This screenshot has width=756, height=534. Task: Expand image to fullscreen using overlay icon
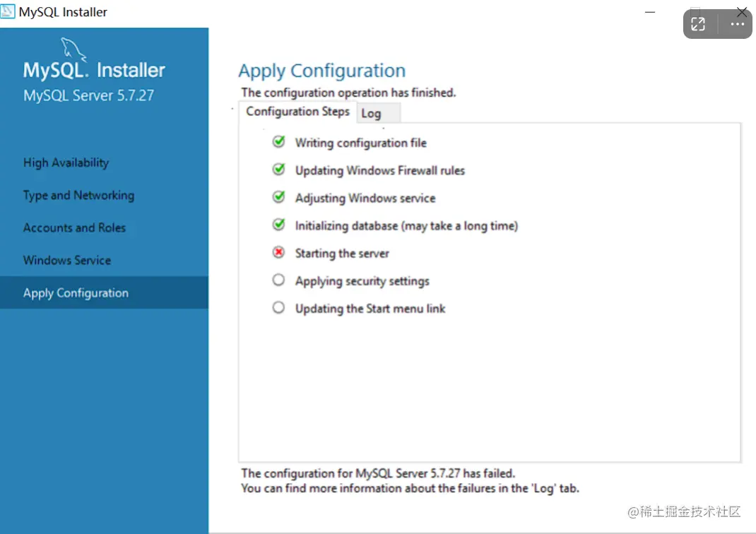[698, 24]
